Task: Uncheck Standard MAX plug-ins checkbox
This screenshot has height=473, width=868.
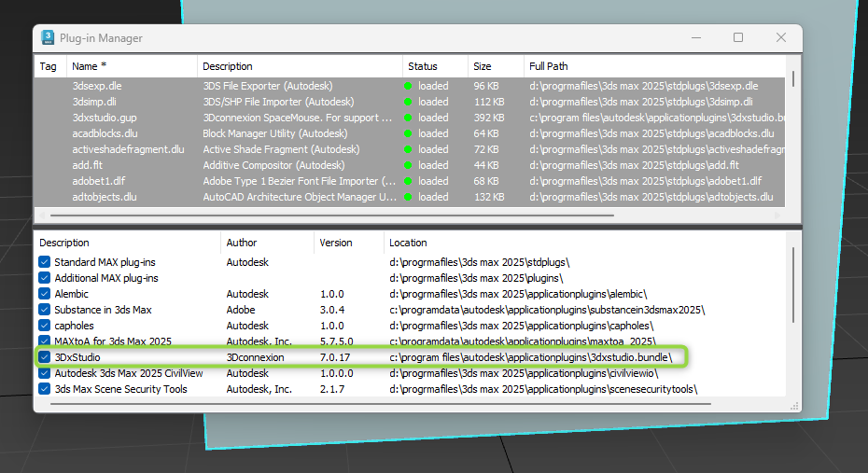Action: pyautogui.click(x=44, y=261)
